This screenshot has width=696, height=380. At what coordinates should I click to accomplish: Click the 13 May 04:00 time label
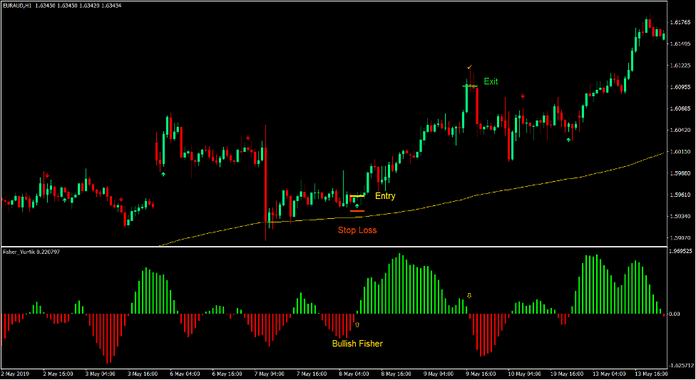(x=609, y=374)
